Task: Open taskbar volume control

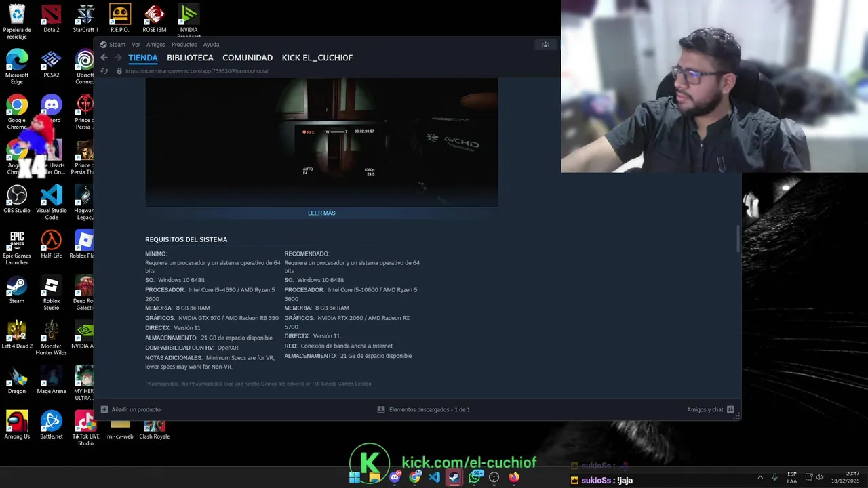Action: click(x=819, y=477)
